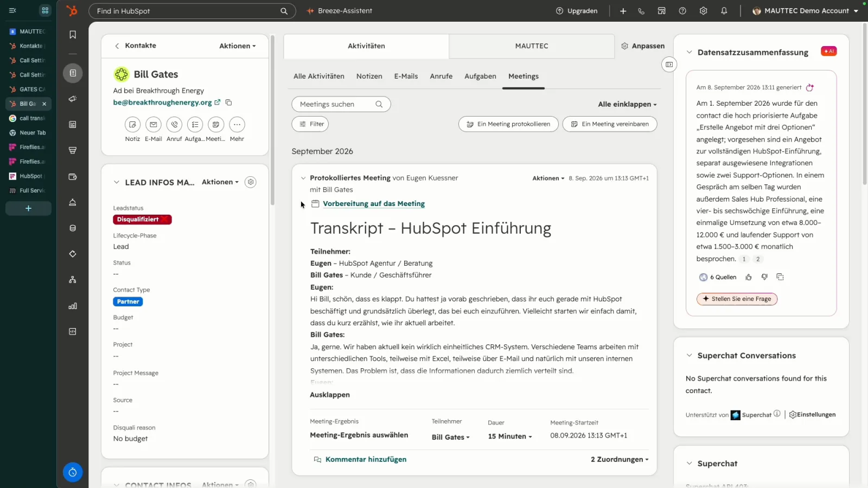Open the 2 Zuordnungen dropdown
Screen dimensions: 868x488
point(620,459)
